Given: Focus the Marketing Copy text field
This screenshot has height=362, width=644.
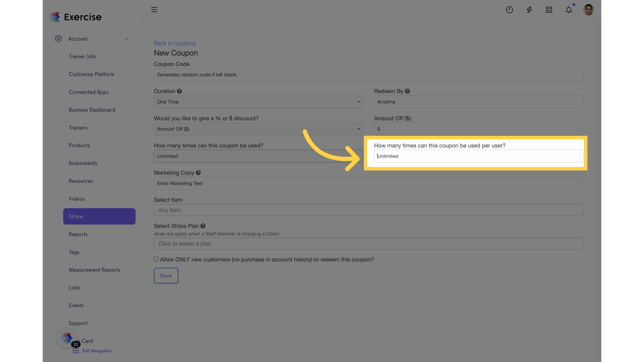Looking at the screenshot, I should coord(369,183).
